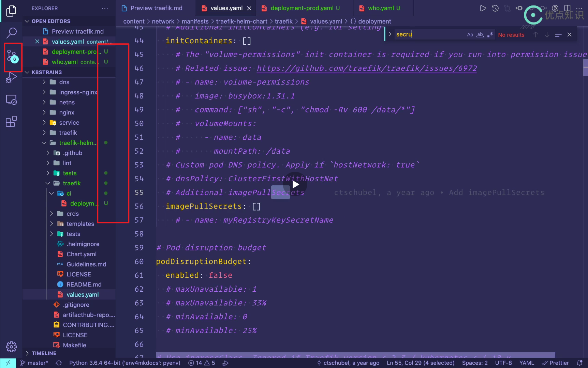The width and height of the screenshot is (588, 368).
Task: Open the Remote Explorer view
Action: tap(11, 99)
